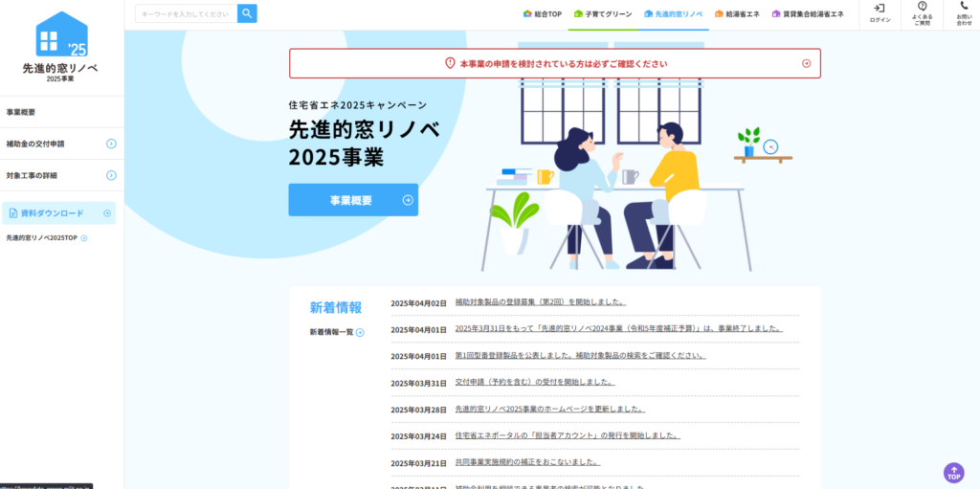Screen dimensions: 980x489
Task: Click the 対象工事の詳細 sidebar label
Action: [32, 176]
